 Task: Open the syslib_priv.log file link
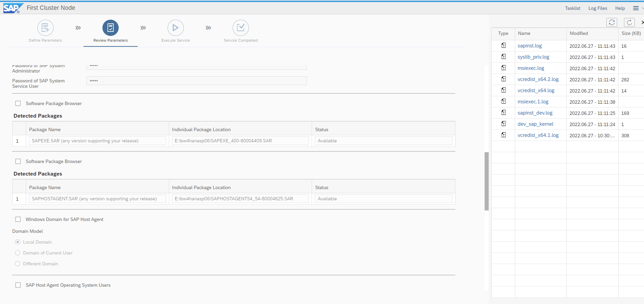pos(533,57)
